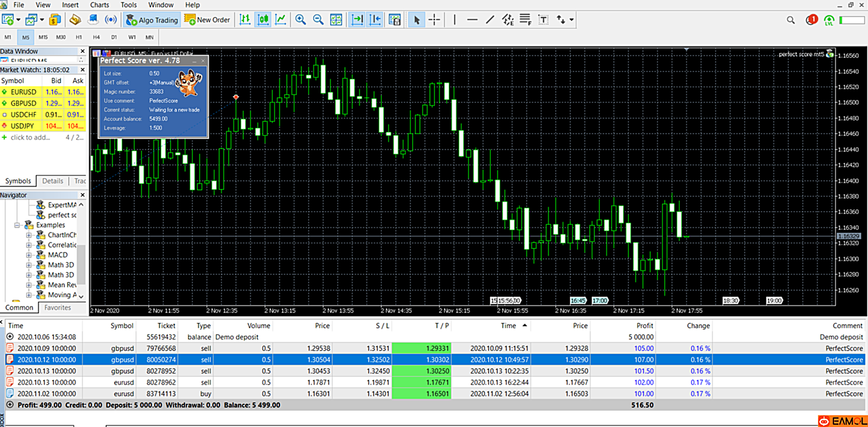868x427 pixels.
Task: Expand the MACD tree node
Action: pyautogui.click(x=29, y=255)
